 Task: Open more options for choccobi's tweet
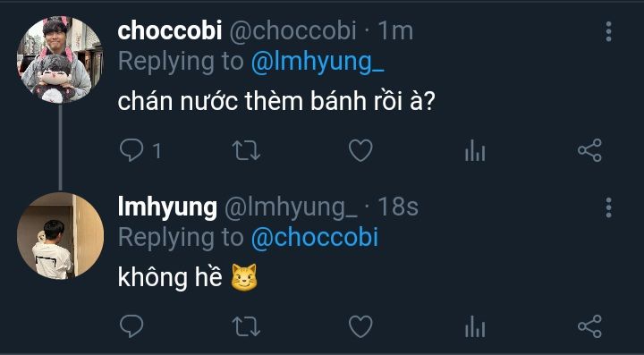click(609, 31)
